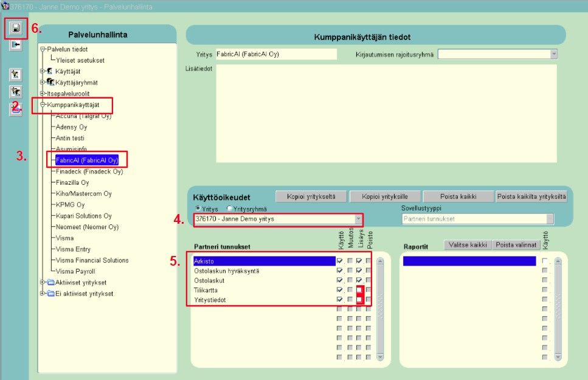This screenshot has height=380, width=588.
Task: Select Visma Financial Solutions tree item
Action: 92,260
